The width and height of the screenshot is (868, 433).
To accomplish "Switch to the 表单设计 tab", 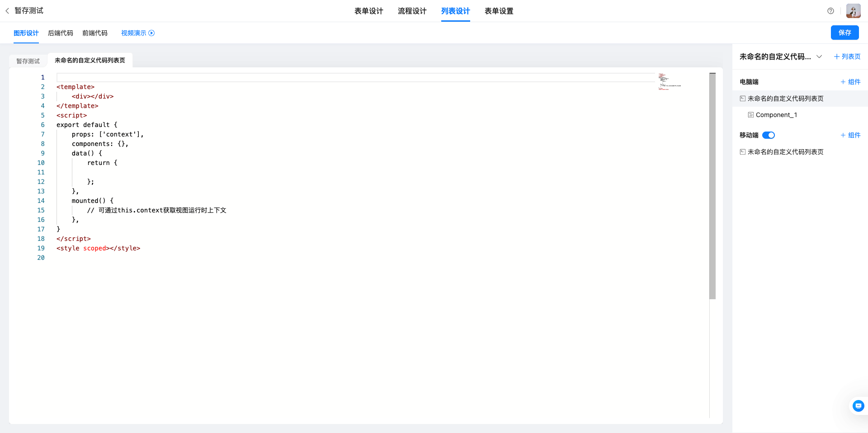I will 369,11.
